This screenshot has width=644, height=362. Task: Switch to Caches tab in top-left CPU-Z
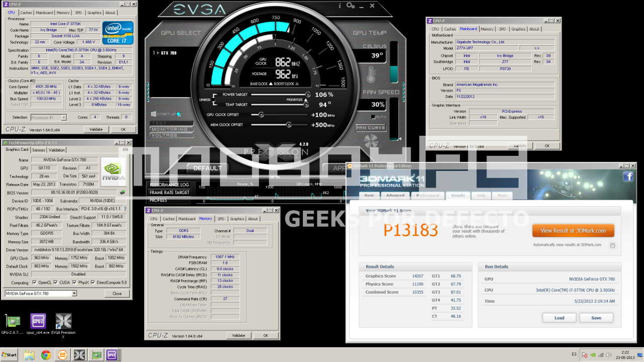[26, 13]
